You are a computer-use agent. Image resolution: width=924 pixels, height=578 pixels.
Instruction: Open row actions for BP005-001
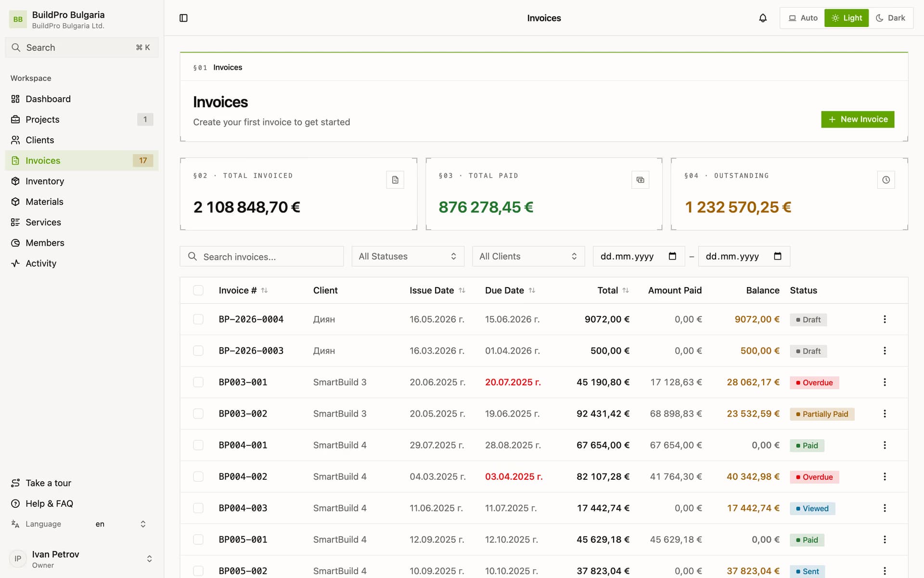885,539
